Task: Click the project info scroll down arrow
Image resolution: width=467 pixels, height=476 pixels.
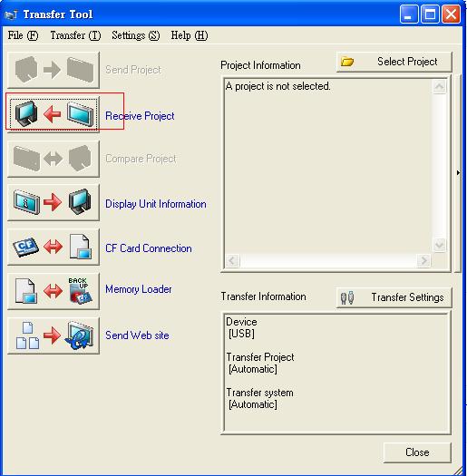Action: coord(440,245)
